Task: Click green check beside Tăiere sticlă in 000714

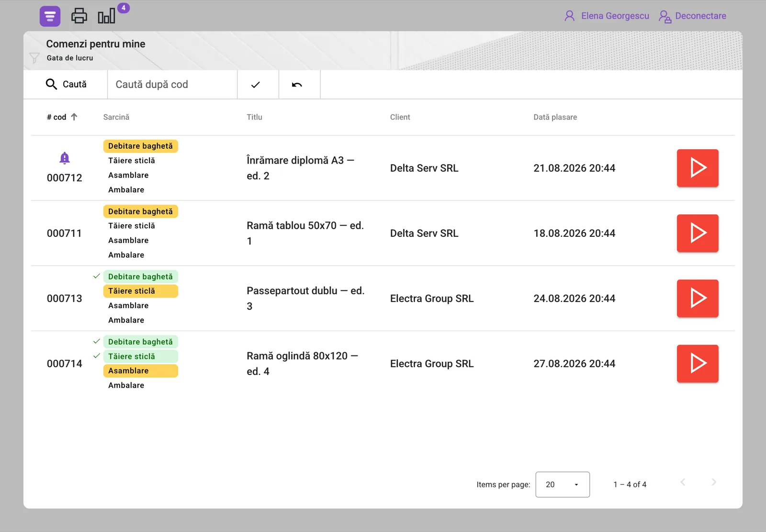Action: [97, 356]
